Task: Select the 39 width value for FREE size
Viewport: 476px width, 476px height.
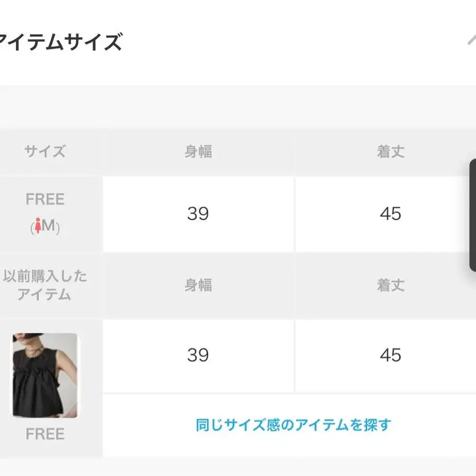Action: point(198,214)
